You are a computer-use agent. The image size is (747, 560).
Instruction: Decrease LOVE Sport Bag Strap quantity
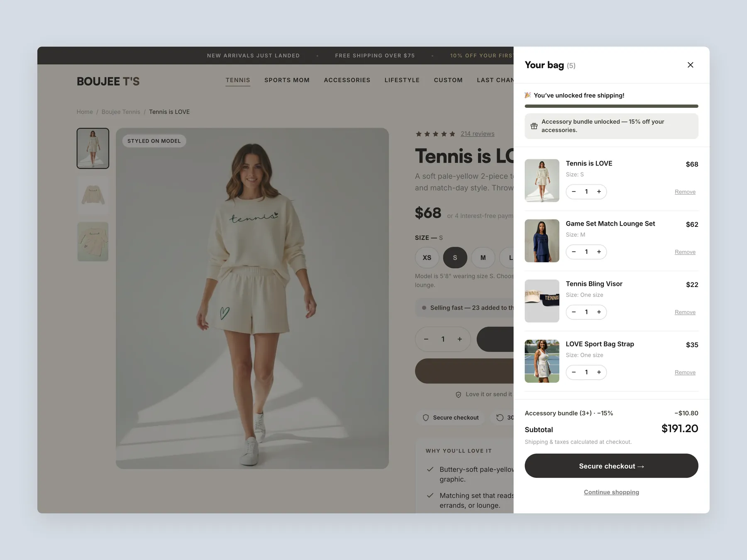[574, 372]
